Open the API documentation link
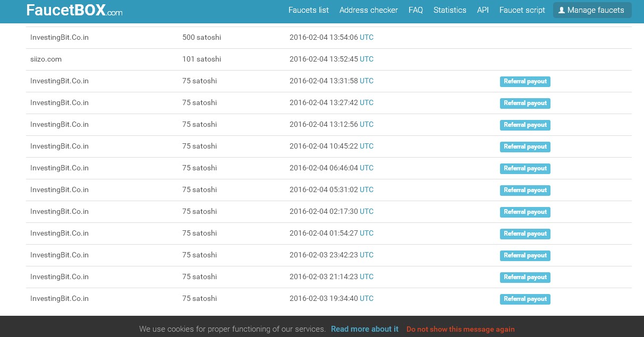The image size is (644, 337). (x=483, y=10)
